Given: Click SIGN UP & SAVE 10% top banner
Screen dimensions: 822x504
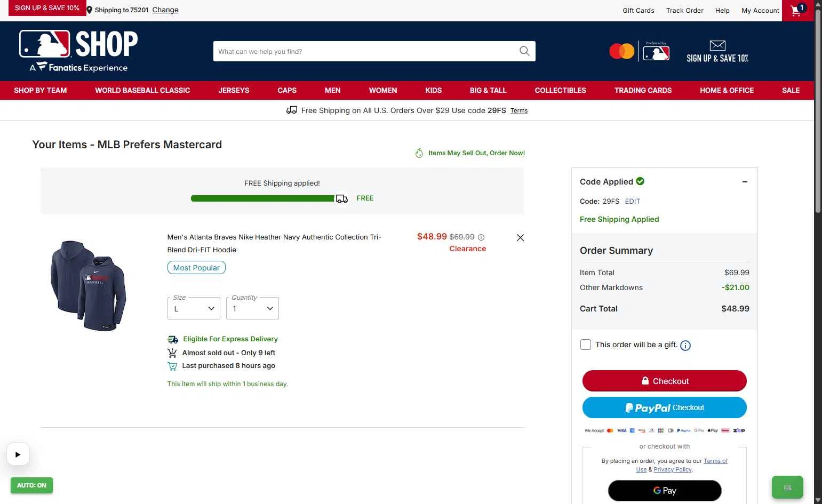Looking at the screenshot, I should click(47, 8).
